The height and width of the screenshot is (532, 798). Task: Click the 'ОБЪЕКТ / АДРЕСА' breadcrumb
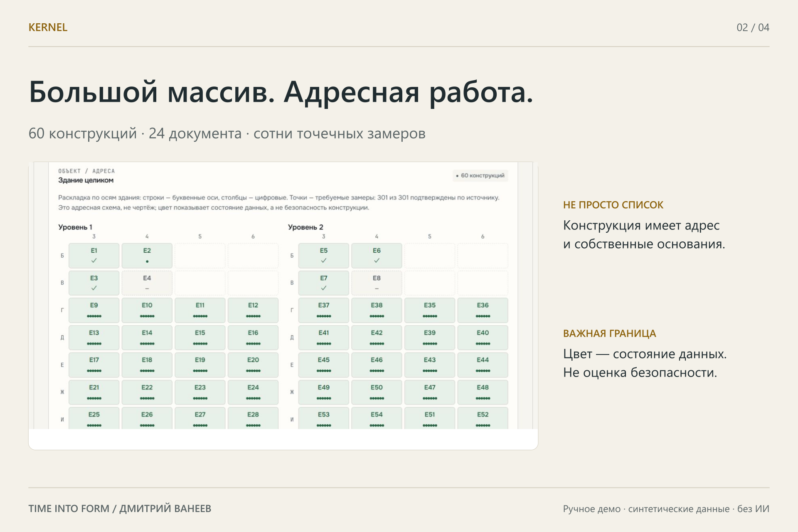coord(86,171)
